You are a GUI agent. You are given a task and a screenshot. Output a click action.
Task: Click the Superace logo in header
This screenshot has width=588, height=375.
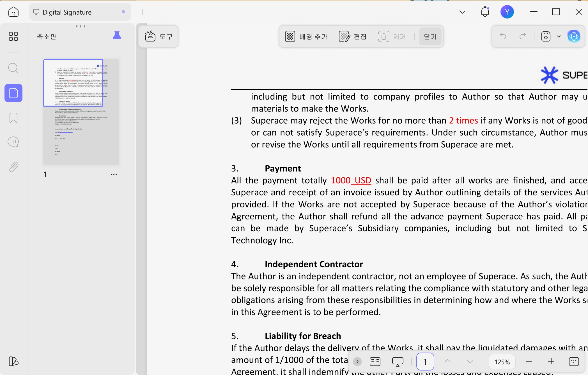(564, 75)
